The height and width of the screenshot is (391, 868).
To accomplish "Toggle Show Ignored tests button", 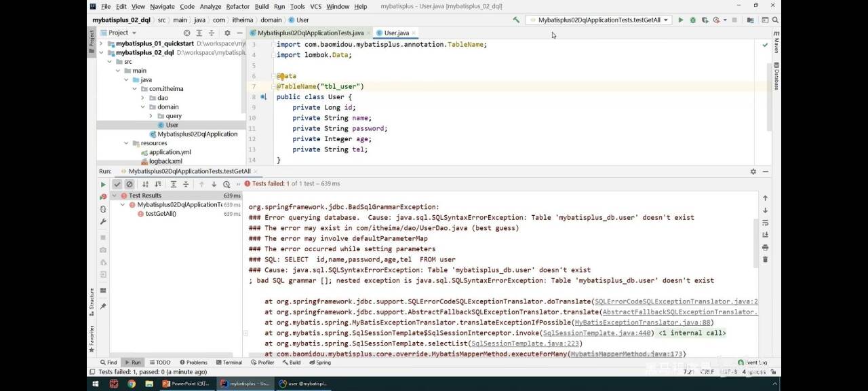I will coord(130,184).
